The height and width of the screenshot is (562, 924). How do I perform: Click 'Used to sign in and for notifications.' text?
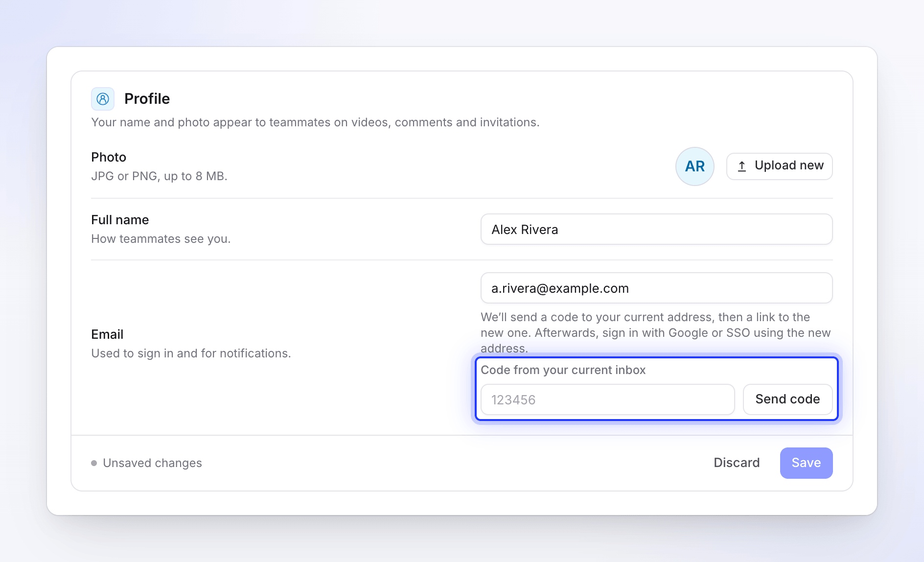tap(191, 353)
